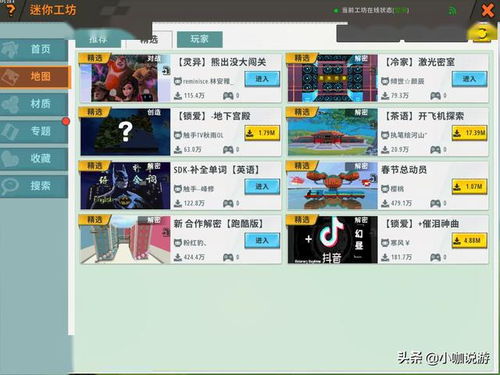Open the 抖音 催泪神曲 thumbnail
Viewport: 500px width, 375px height.
333,240
